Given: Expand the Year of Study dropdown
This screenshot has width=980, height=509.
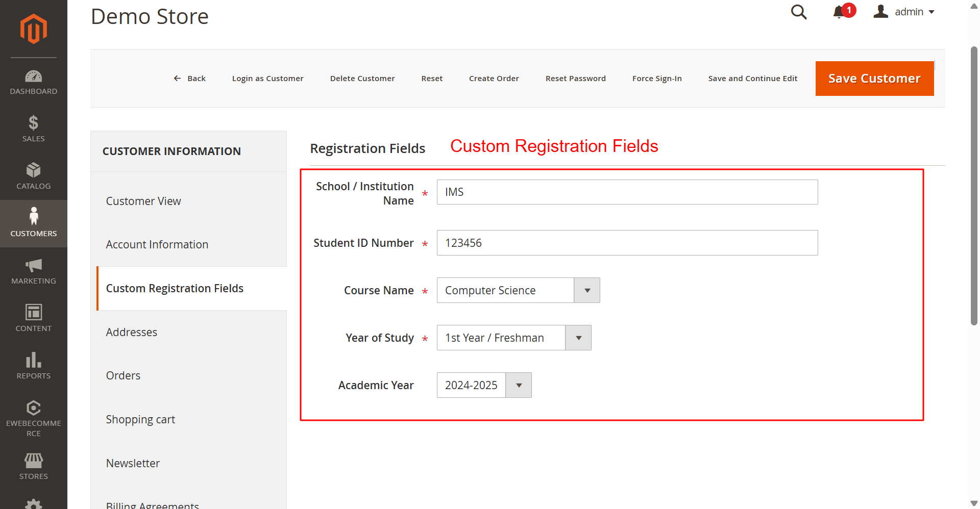Looking at the screenshot, I should 578,338.
